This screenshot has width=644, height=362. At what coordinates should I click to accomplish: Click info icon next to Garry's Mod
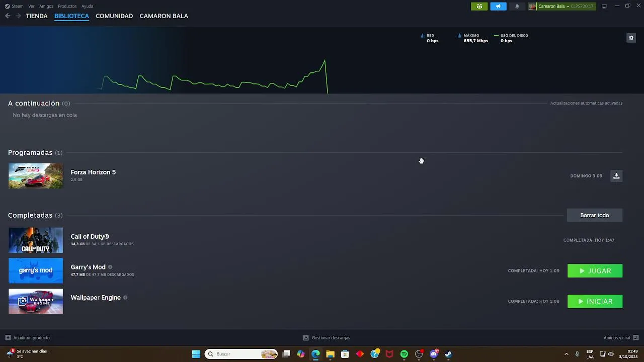[110, 267]
